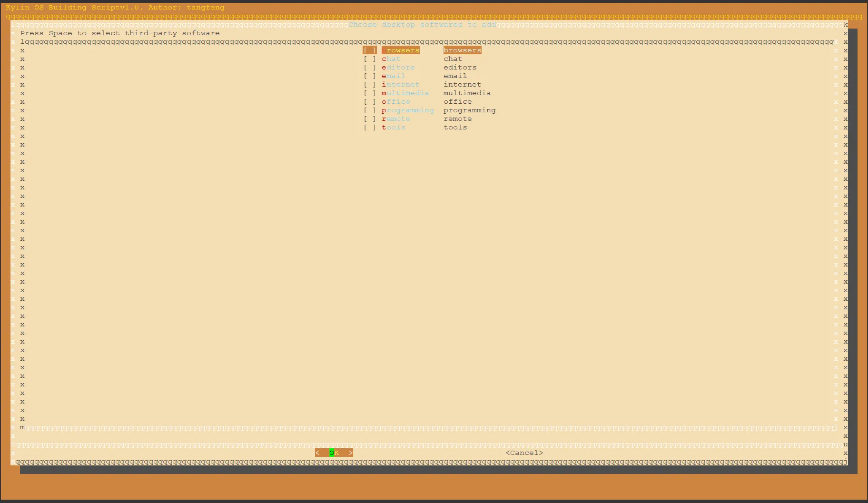Tick the email checkbox

click(x=370, y=76)
